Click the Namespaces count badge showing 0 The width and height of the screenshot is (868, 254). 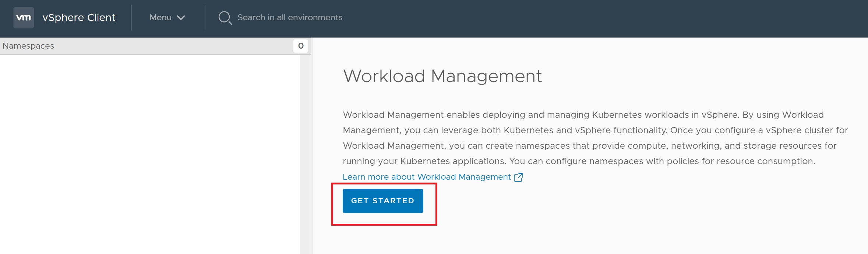[301, 46]
